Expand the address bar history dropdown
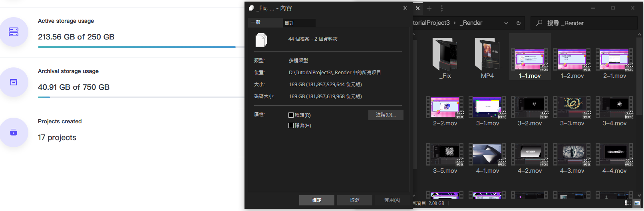The height and width of the screenshot is (211, 644). tap(506, 23)
